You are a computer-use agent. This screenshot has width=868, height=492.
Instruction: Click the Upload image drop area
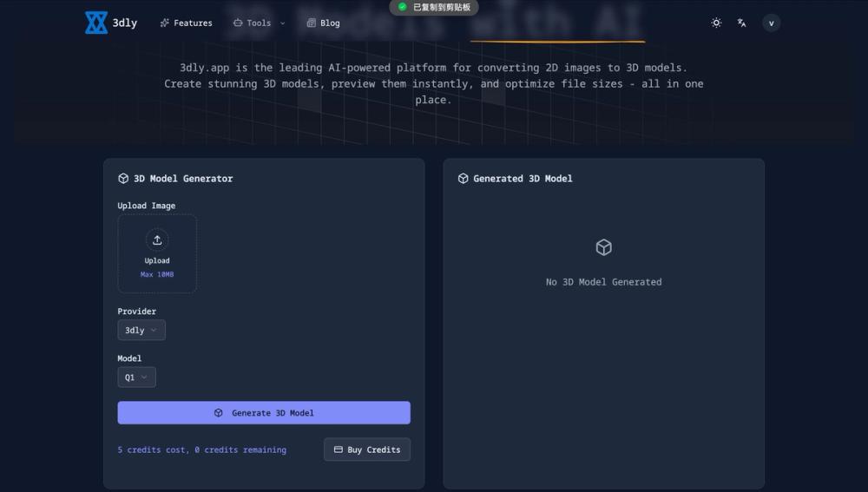point(157,253)
